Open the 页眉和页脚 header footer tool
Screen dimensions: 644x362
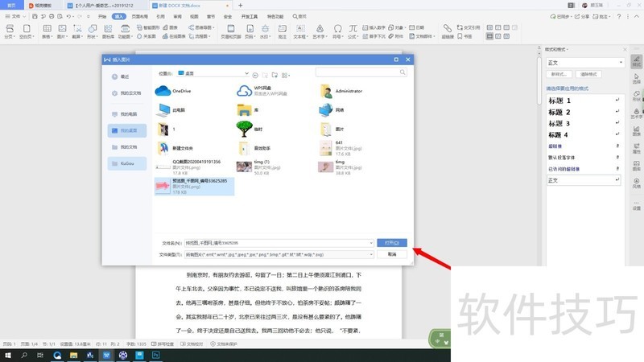(231, 31)
